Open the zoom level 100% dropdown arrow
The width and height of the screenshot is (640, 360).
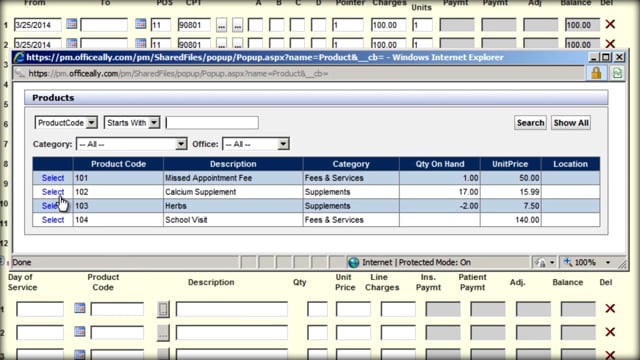coord(608,262)
